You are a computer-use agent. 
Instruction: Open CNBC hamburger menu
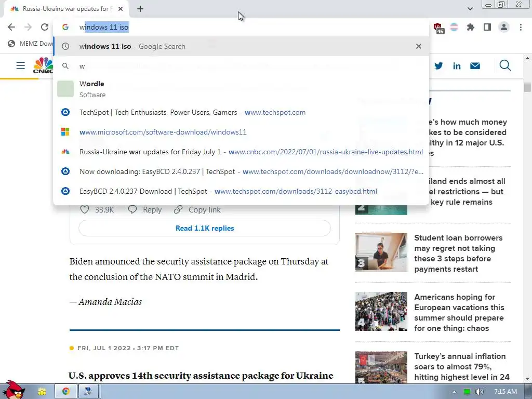tap(21, 65)
